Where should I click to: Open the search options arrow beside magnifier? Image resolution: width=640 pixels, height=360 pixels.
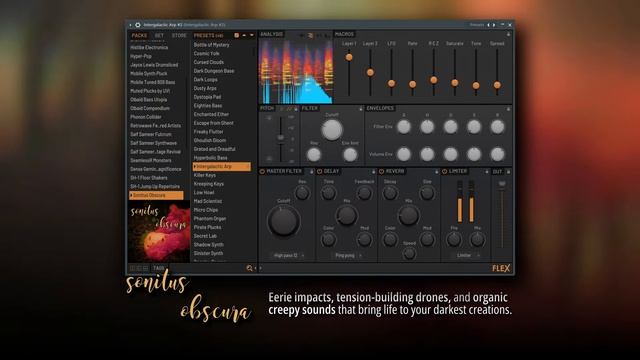(x=255, y=268)
